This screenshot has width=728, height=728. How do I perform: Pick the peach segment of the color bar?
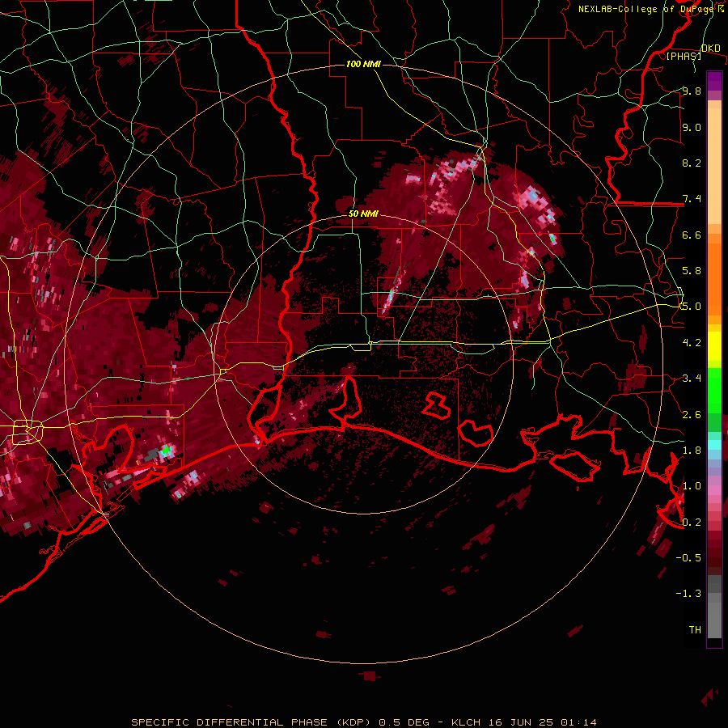pyautogui.click(x=714, y=167)
